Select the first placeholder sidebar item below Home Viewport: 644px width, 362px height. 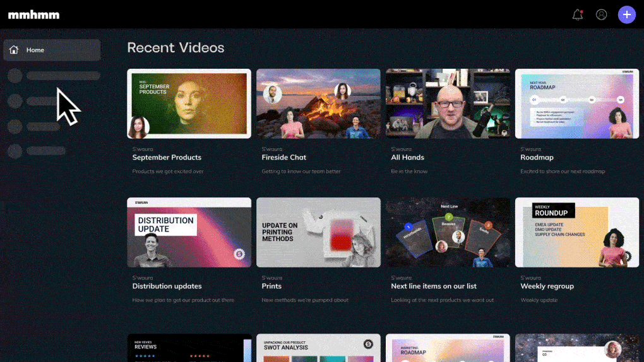[x=54, y=76]
